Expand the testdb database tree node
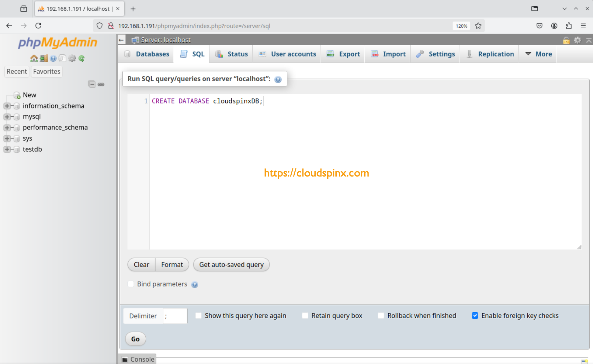593x364 pixels. (x=7, y=149)
